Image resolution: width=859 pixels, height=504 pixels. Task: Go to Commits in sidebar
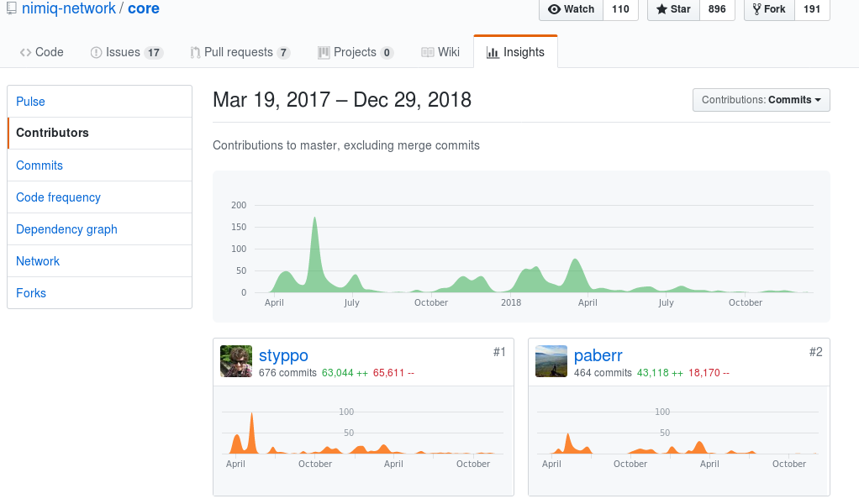(100, 165)
